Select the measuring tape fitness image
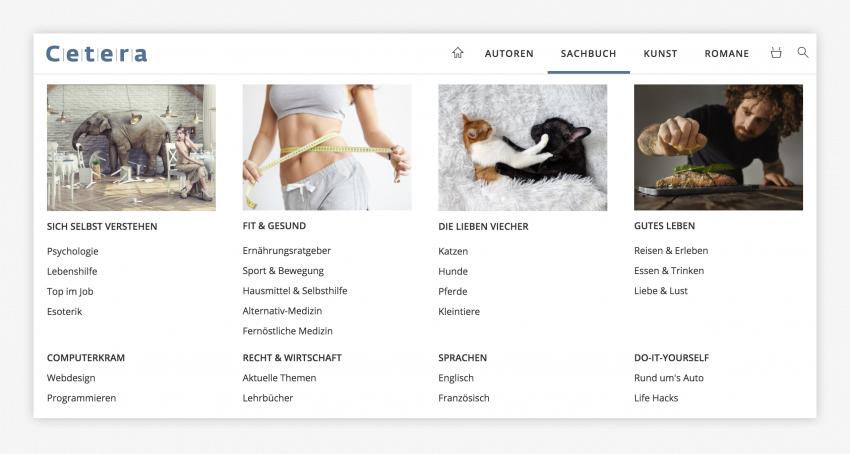 click(327, 148)
